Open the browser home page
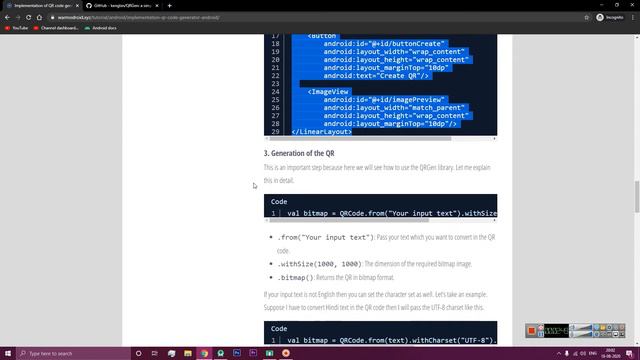 point(39,18)
